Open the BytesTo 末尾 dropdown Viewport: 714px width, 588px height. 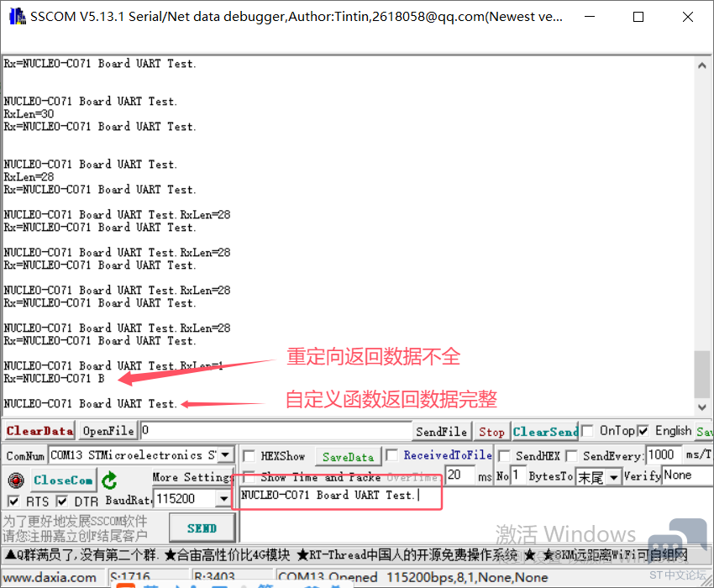(x=614, y=477)
